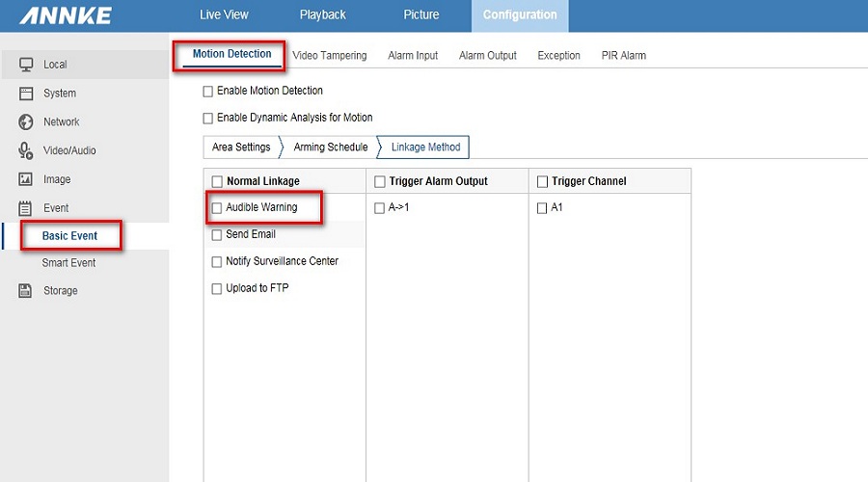Click the Local monitor icon

pyautogui.click(x=26, y=65)
